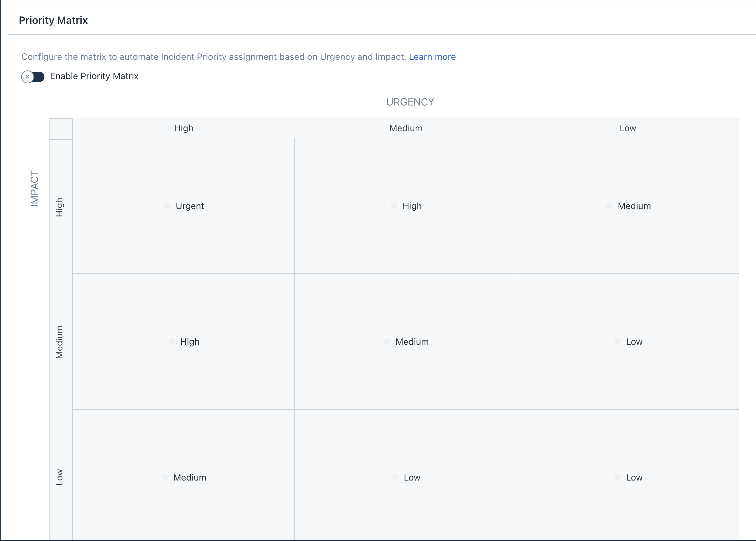
Task: Click the Low urgency column header
Action: (628, 128)
